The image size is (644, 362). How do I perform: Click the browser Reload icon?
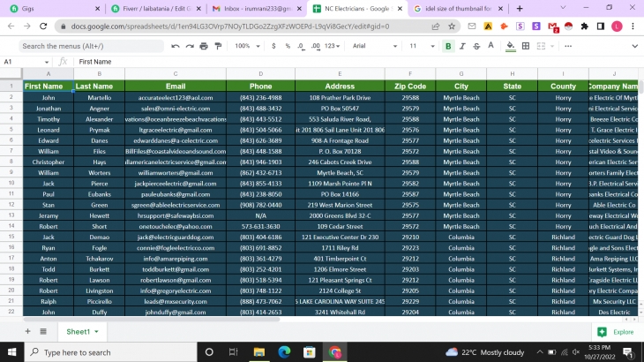[x=43, y=26]
